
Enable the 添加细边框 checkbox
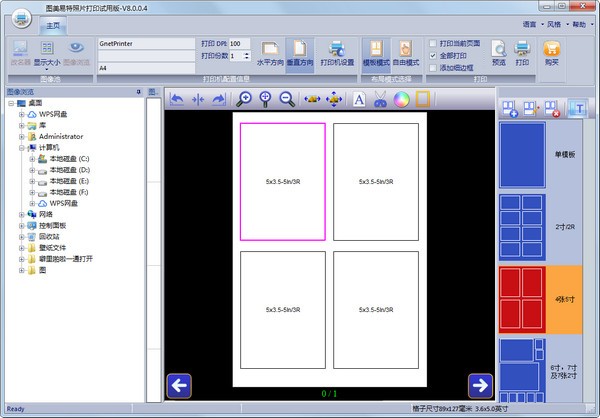pos(432,68)
